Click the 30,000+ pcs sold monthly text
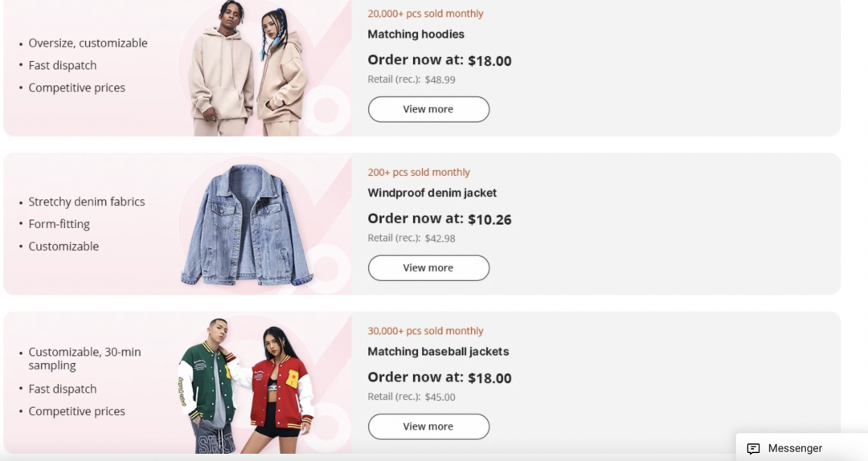Image resolution: width=868 pixels, height=461 pixels. pyautogui.click(x=425, y=331)
